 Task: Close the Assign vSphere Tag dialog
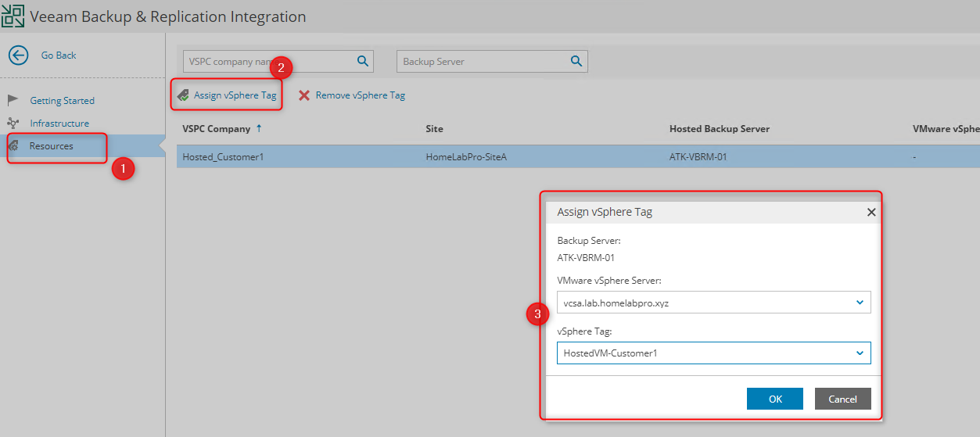click(871, 212)
